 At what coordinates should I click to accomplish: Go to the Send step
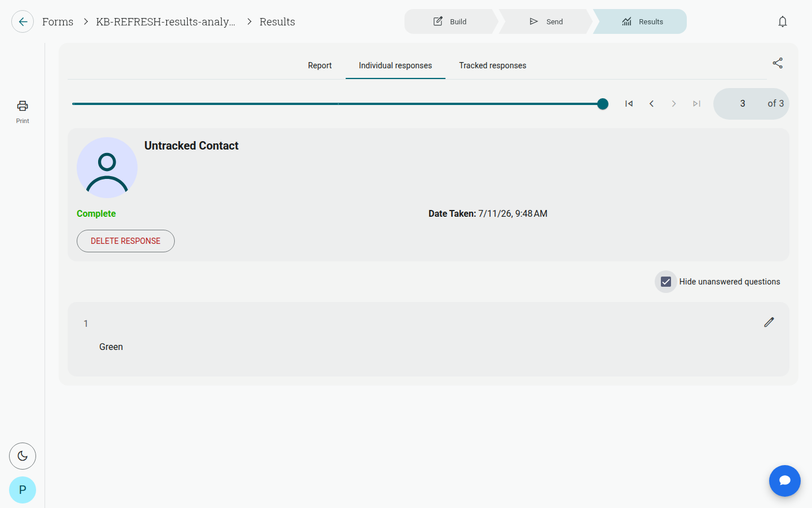(545, 21)
